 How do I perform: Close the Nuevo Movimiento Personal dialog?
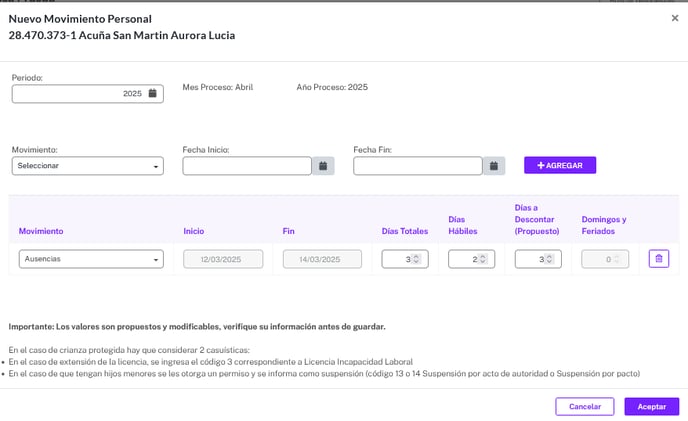point(675,18)
